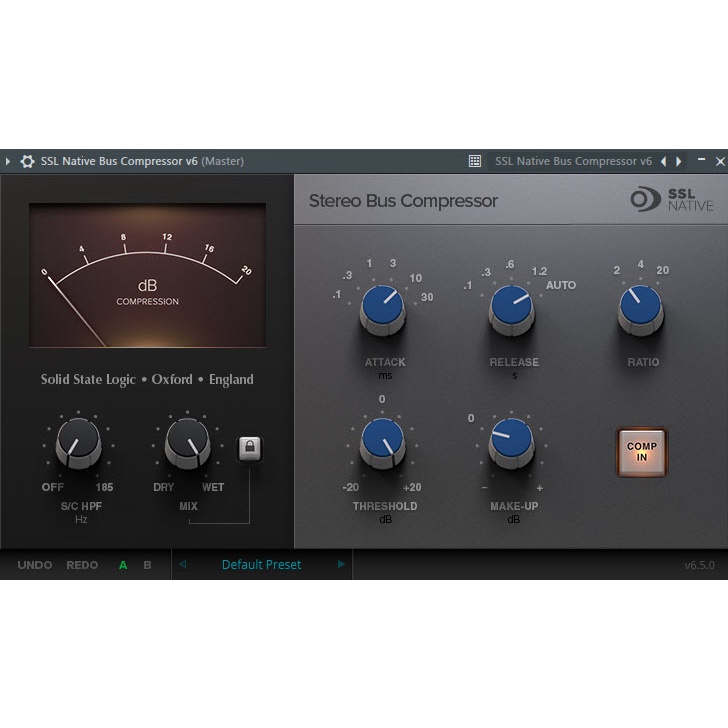The height and width of the screenshot is (728, 728).
Task: Toggle the COMP IN bypass button
Action: 641,453
